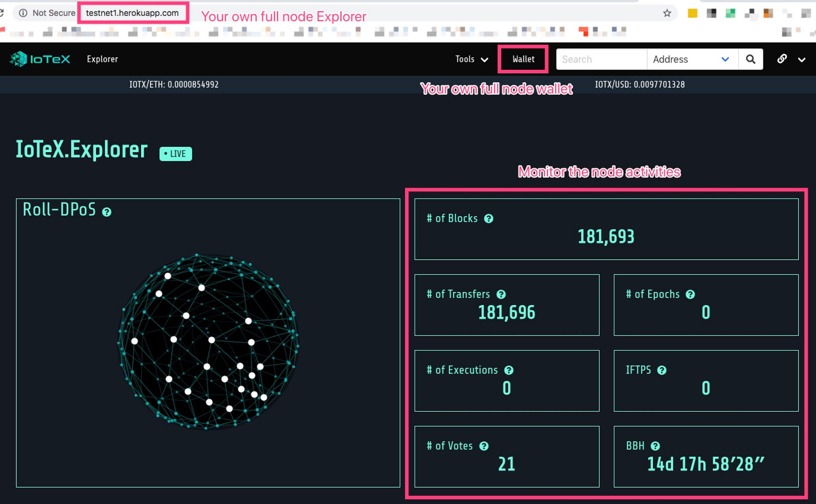The width and height of the screenshot is (816, 504).
Task: Click the browser reload icon
Action: [2, 13]
